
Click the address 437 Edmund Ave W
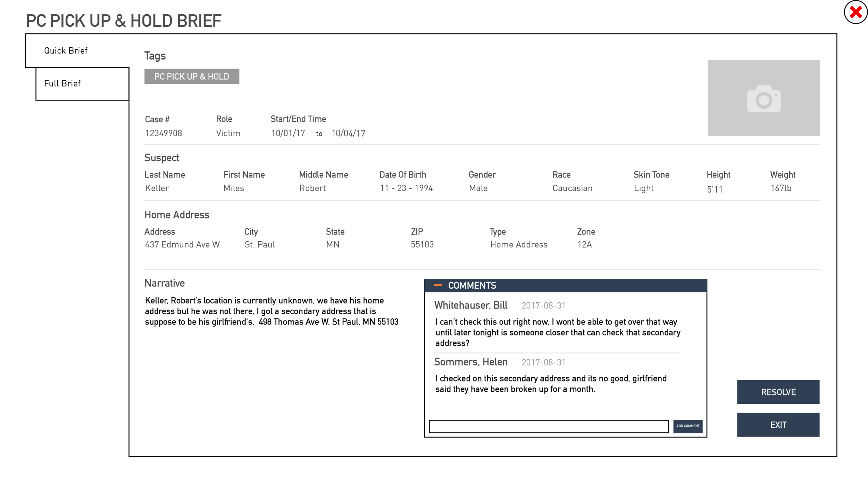pos(182,245)
